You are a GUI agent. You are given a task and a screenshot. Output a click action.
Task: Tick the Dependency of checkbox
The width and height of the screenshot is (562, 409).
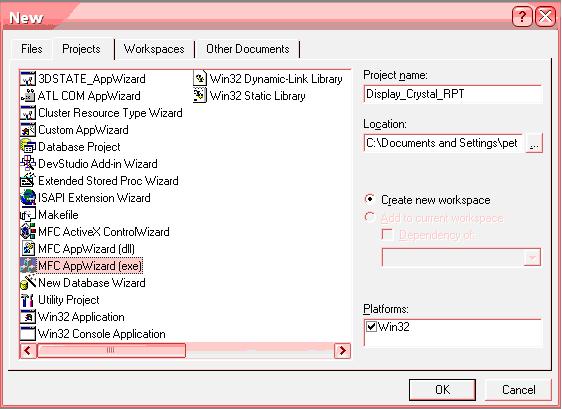click(x=387, y=235)
